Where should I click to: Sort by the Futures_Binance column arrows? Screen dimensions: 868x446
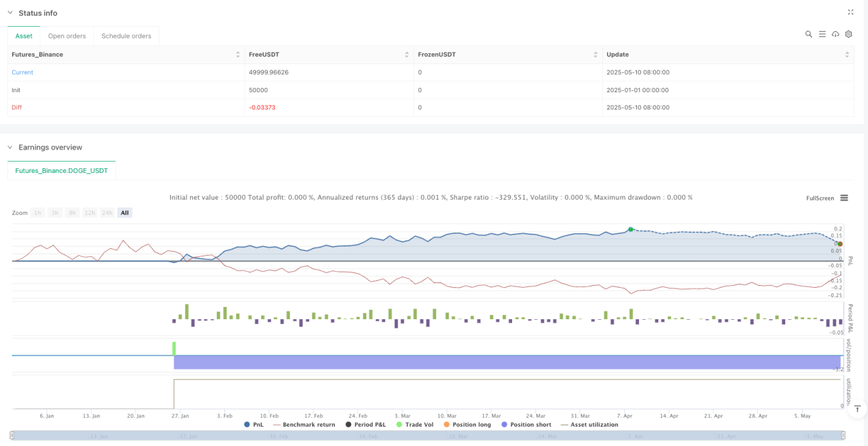(238, 55)
